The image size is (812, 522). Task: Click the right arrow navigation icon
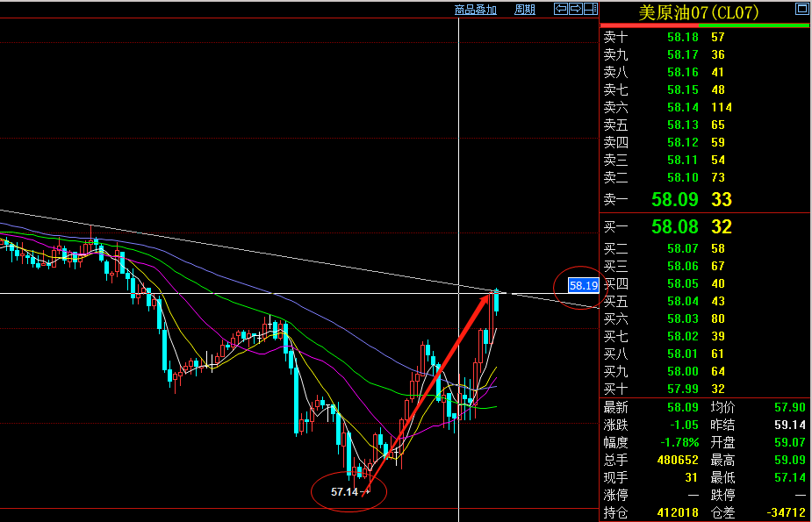576,9
